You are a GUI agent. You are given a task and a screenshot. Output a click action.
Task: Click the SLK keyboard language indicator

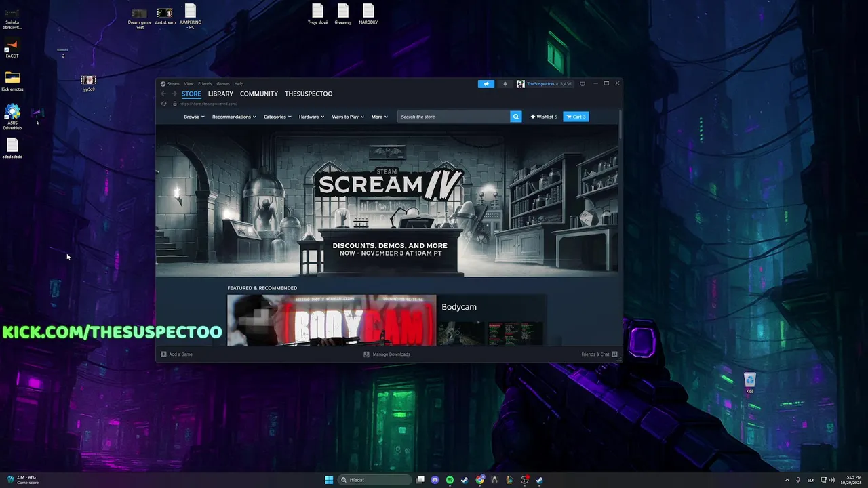[811, 480]
